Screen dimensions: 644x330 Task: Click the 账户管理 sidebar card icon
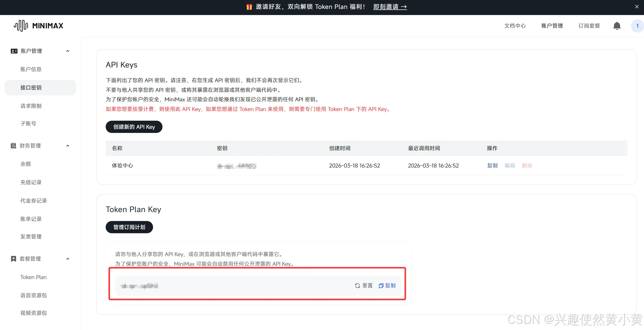point(14,51)
